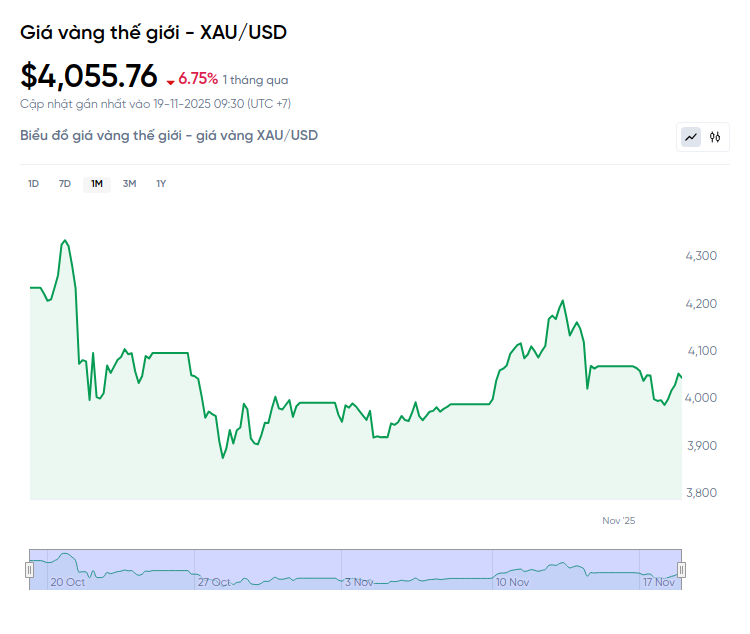This screenshot has width=750, height=634.
Task: Select the 7D time range
Action: [x=65, y=184]
